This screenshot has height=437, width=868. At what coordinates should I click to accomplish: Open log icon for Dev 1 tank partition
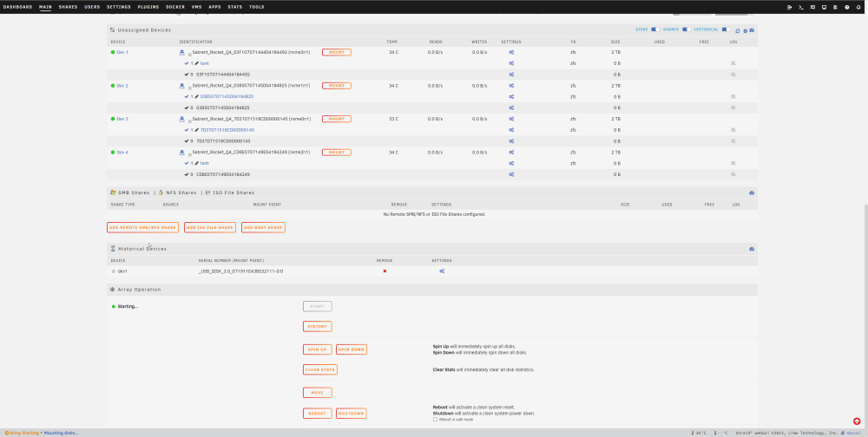pos(733,63)
